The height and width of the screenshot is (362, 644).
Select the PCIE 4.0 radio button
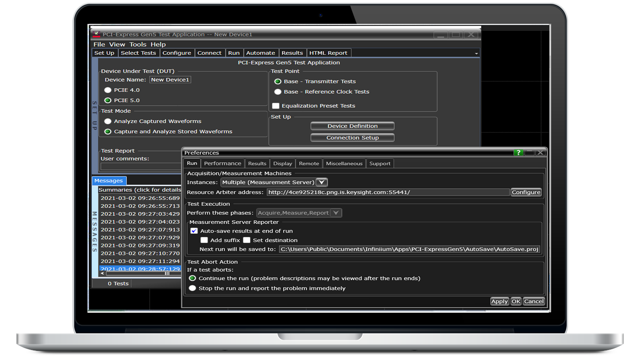pos(108,90)
